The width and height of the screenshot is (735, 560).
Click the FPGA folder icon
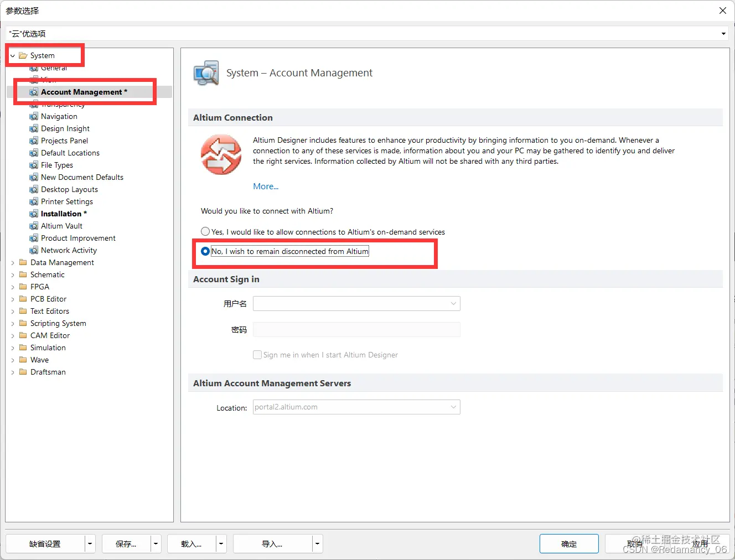[x=23, y=287]
